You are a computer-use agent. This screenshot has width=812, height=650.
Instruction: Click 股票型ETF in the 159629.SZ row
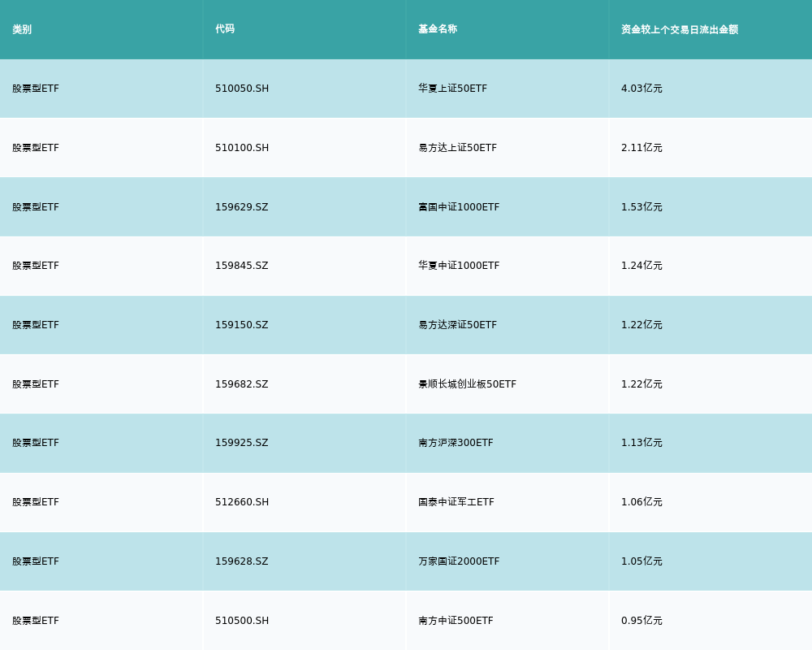tap(36, 207)
